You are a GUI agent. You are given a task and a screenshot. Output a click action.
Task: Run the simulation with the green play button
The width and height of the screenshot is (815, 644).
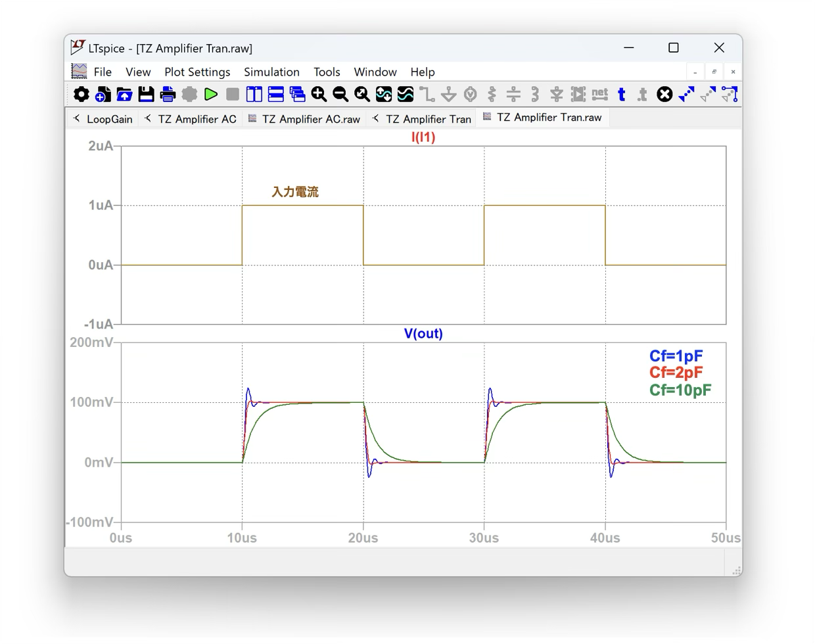point(211,95)
